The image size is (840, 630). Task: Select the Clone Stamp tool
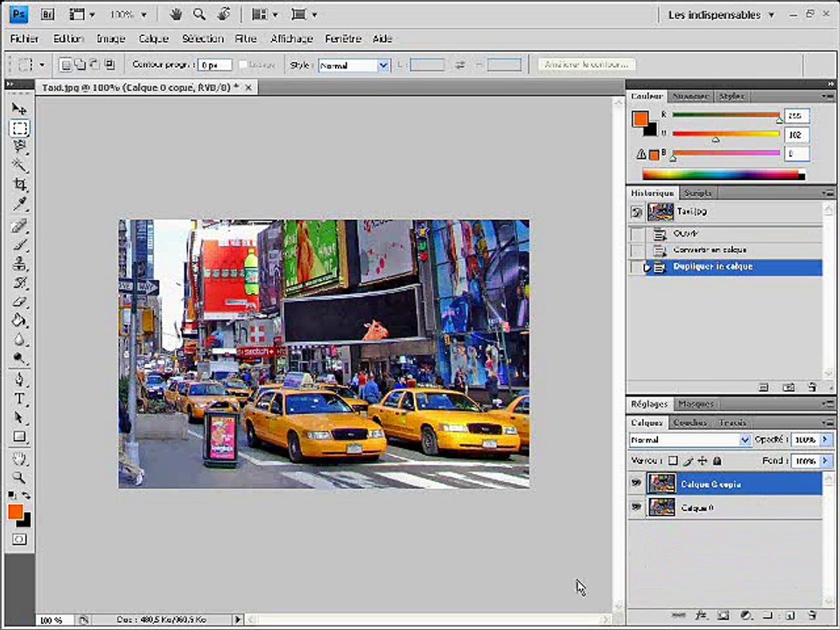pos(20,263)
